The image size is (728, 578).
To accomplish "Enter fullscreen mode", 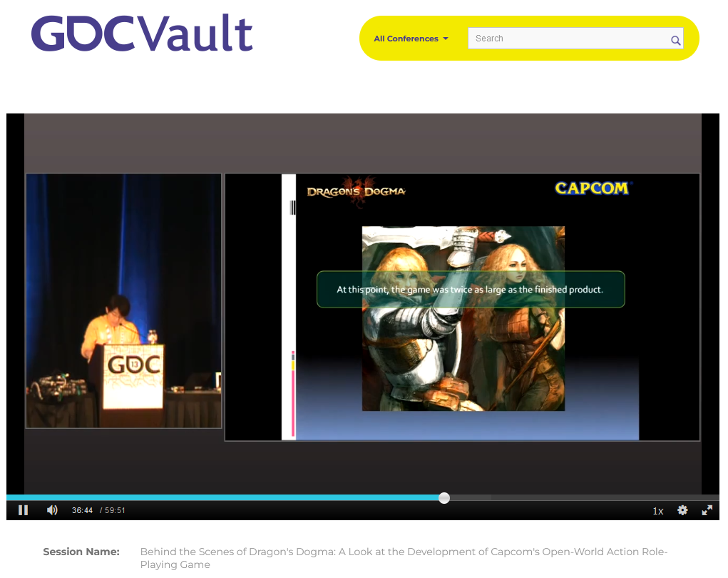I will point(707,510).
